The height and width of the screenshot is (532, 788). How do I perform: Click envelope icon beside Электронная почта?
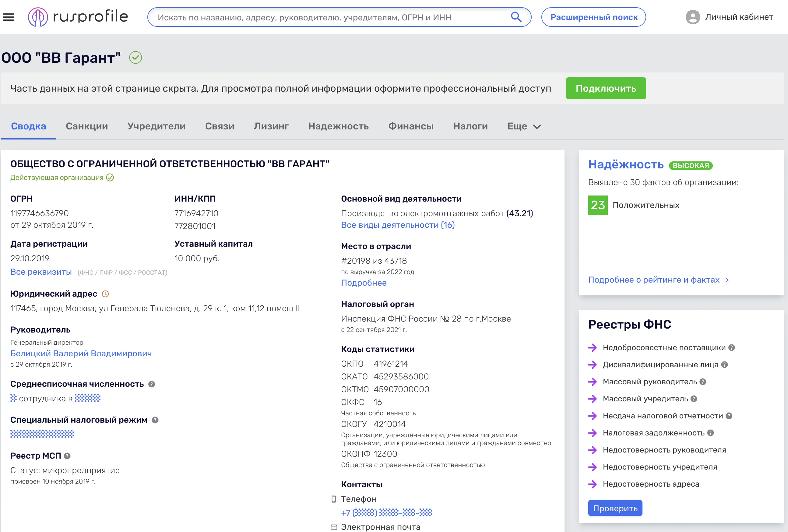pos(334,527)
